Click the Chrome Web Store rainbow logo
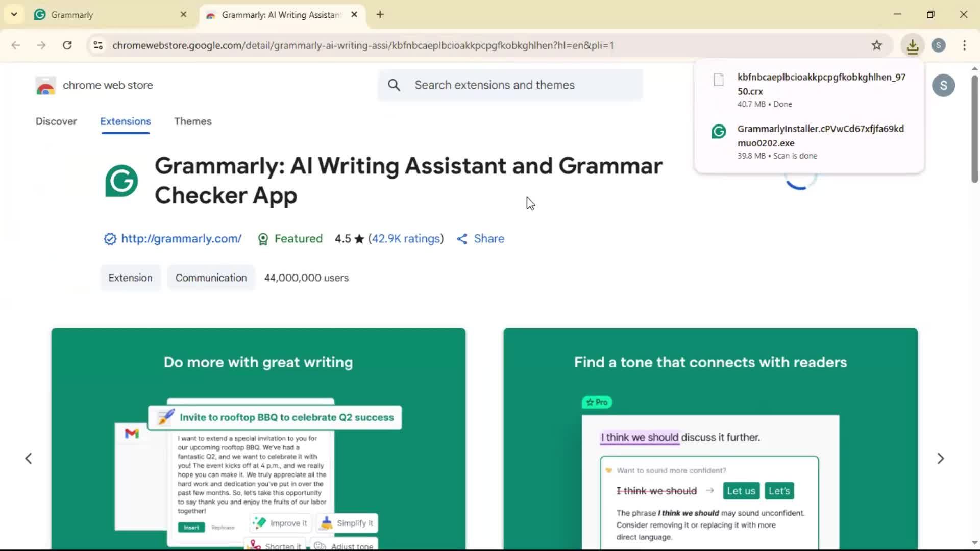 coord(45,86)
